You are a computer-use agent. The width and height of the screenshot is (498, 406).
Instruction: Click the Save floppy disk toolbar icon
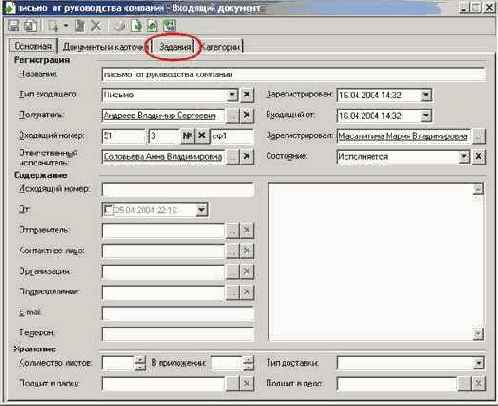[x=14, y=26]
